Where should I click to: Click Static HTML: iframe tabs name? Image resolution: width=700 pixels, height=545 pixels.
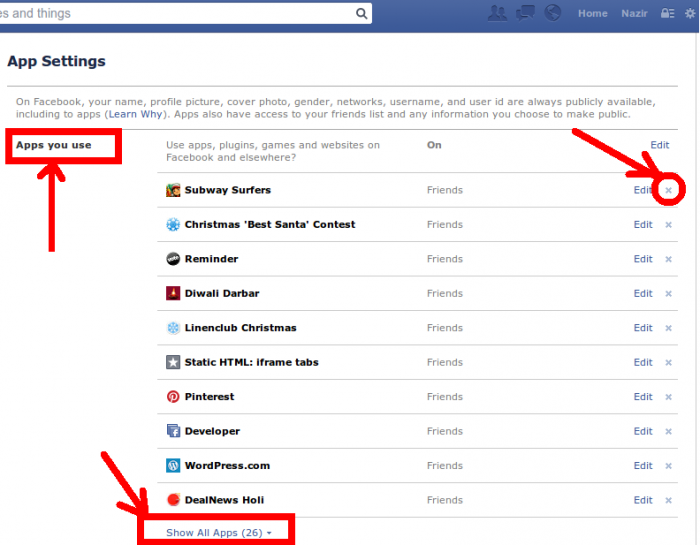tap(252, 362)
